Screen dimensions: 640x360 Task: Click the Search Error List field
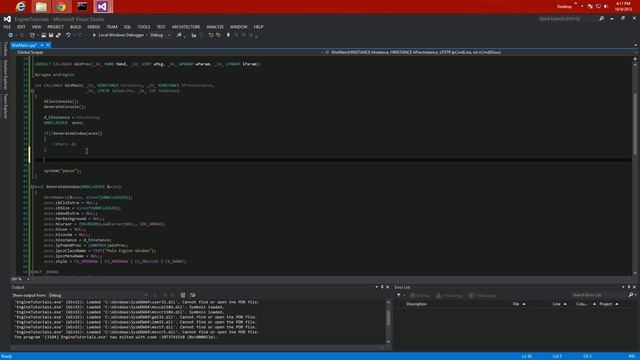(x=600, y=295)
